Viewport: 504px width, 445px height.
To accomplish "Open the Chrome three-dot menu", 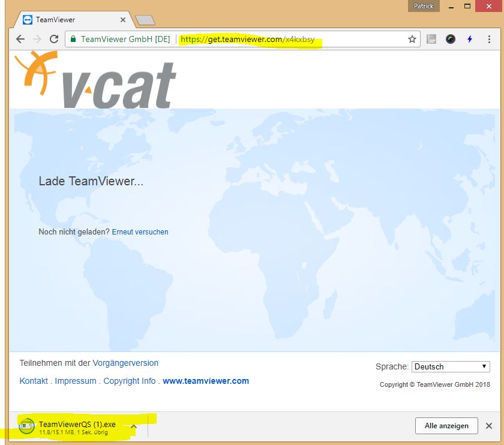I will [x=489, y=39].
